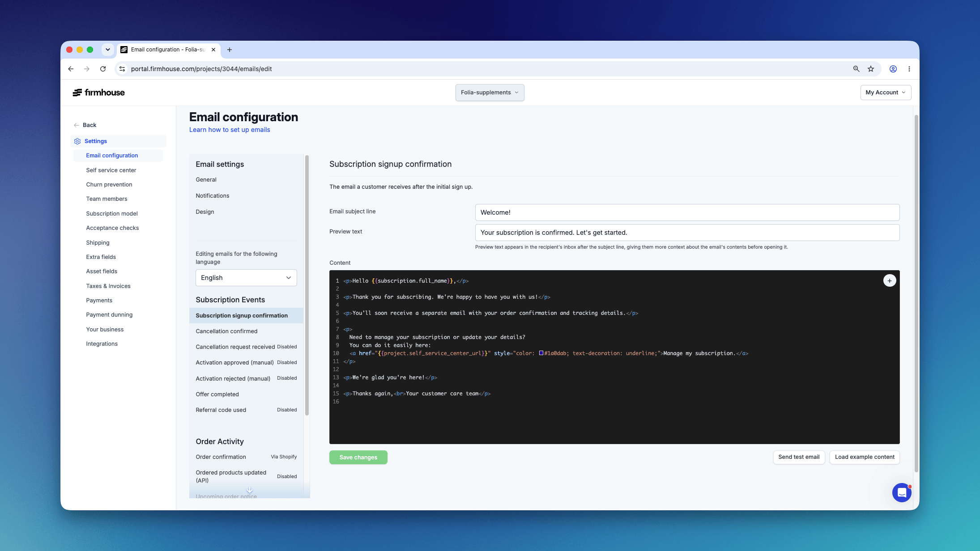Select Cancellation confirmed email

246,331
